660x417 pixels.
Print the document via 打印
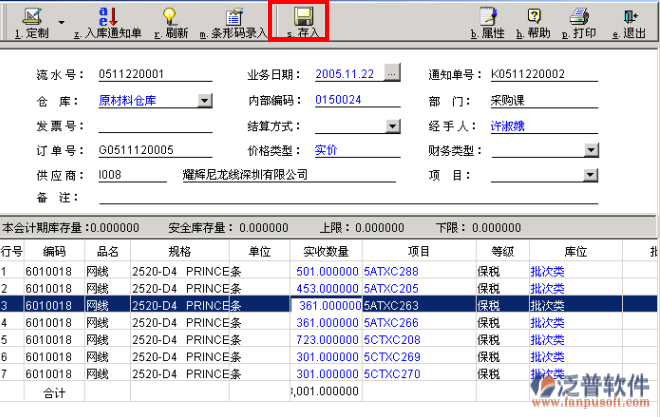(579, 24)
